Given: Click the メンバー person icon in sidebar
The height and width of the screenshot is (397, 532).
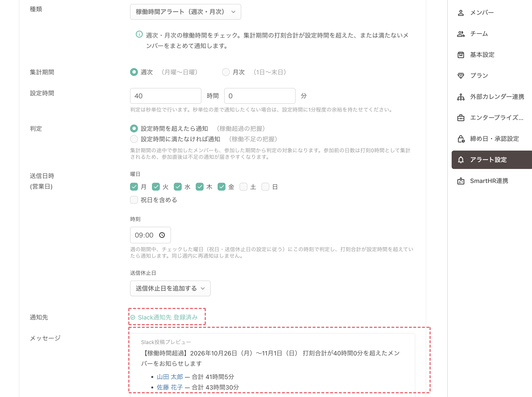Looking at the screenshot, I should pos(461,13).
